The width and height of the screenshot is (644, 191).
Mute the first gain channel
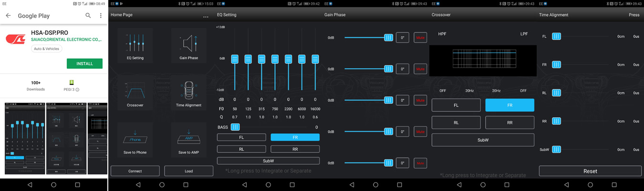coord(420,37)
